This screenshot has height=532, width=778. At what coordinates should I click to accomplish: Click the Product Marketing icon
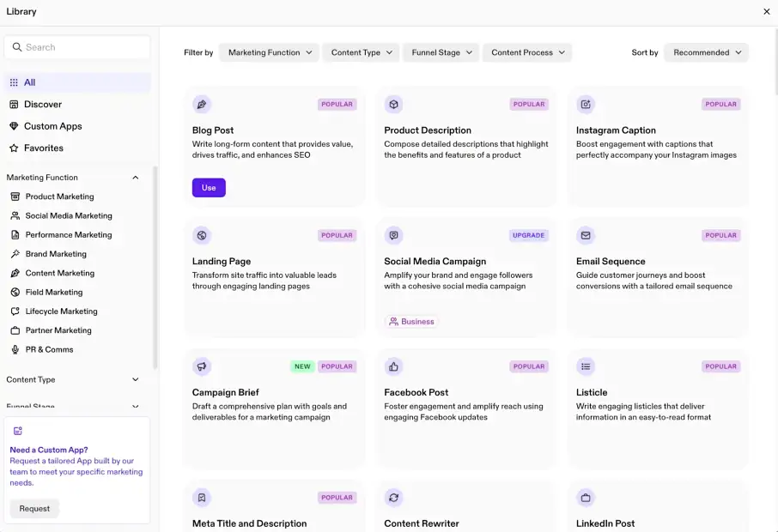[x=15, y=196]
